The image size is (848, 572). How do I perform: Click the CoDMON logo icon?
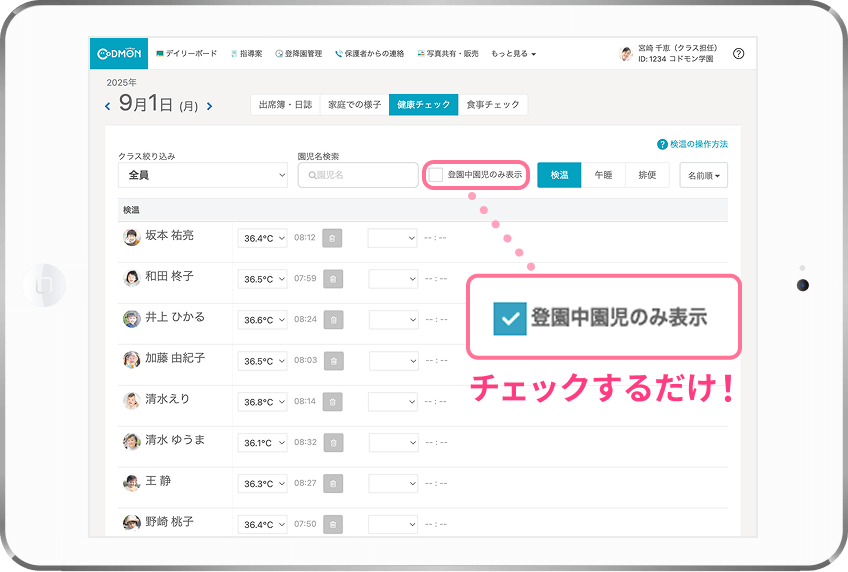coord(119,54)
